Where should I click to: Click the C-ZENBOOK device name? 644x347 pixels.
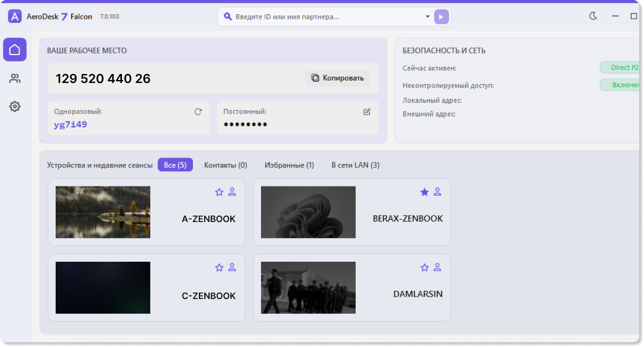208,295
